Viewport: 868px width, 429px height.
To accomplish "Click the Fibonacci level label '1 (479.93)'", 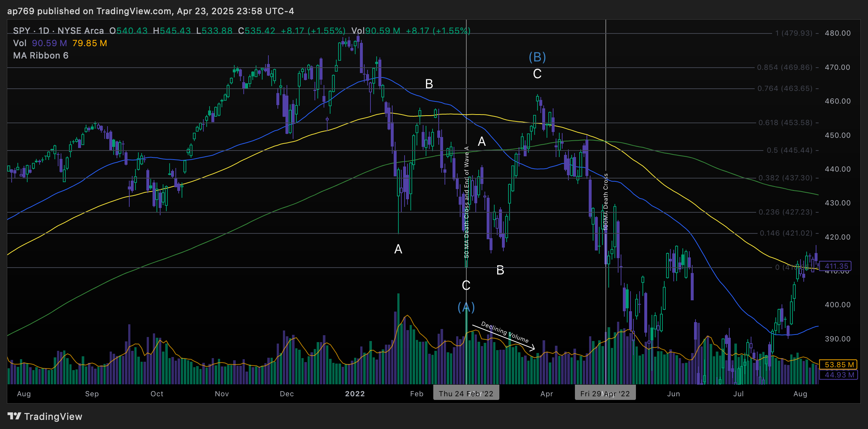I will [x=794, y=33].
